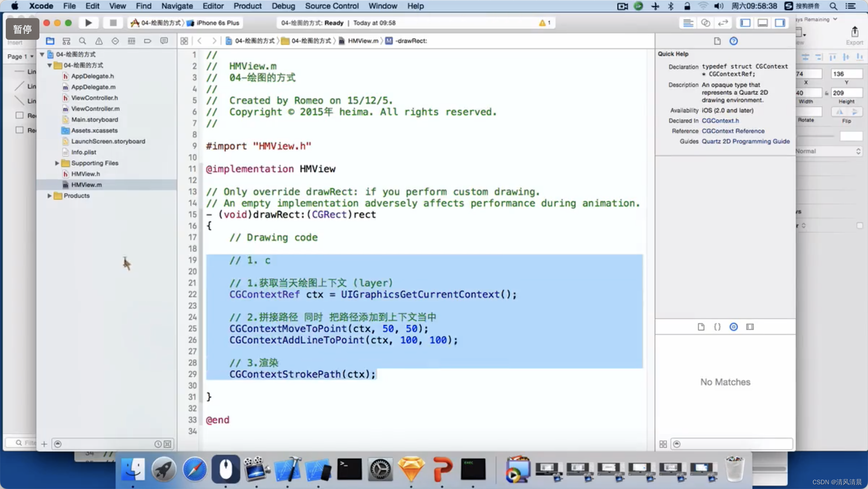Image resolution: width=868 pixels, height=489 pixels.
Task: Show the Quick Help inspector
Action: point(733,41)
